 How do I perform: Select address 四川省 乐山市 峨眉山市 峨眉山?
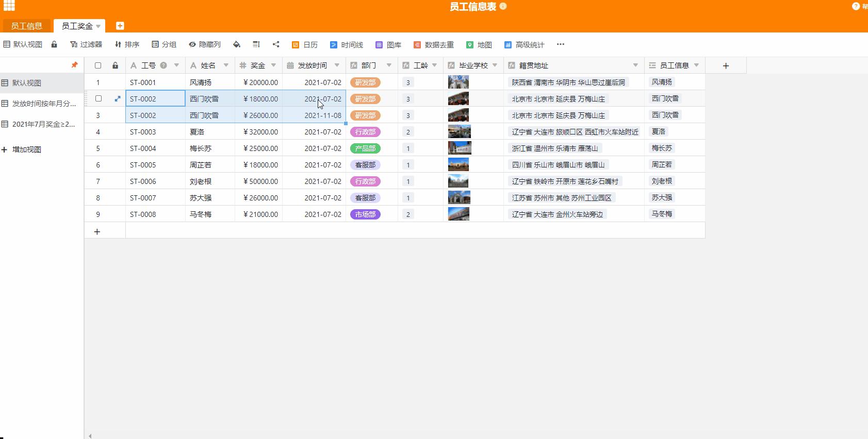pyautogui.click(x=558, y=165)
